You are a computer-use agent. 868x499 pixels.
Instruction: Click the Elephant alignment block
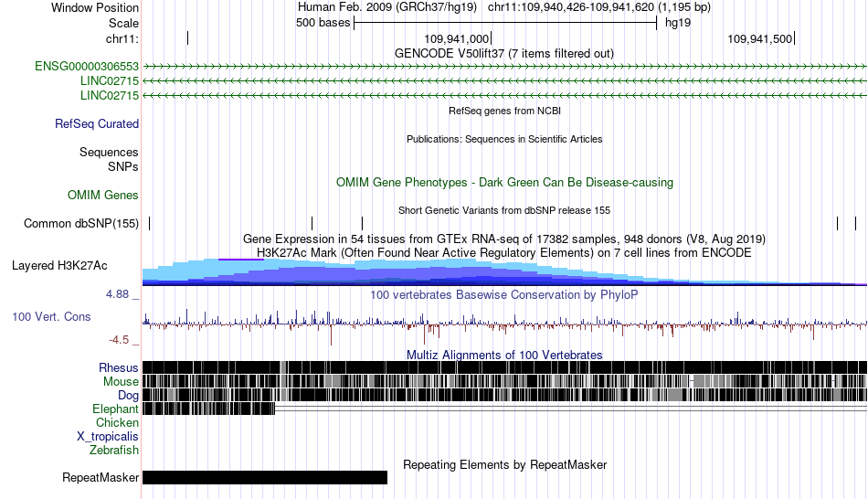click(208, 409)
